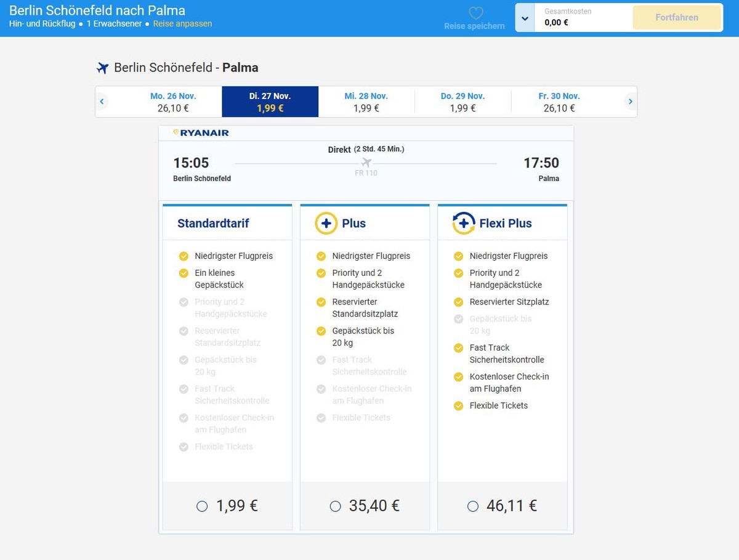Click the Ryanair logo on flight card
This screenshot has width=739, height=560.
tap(201, 132)
